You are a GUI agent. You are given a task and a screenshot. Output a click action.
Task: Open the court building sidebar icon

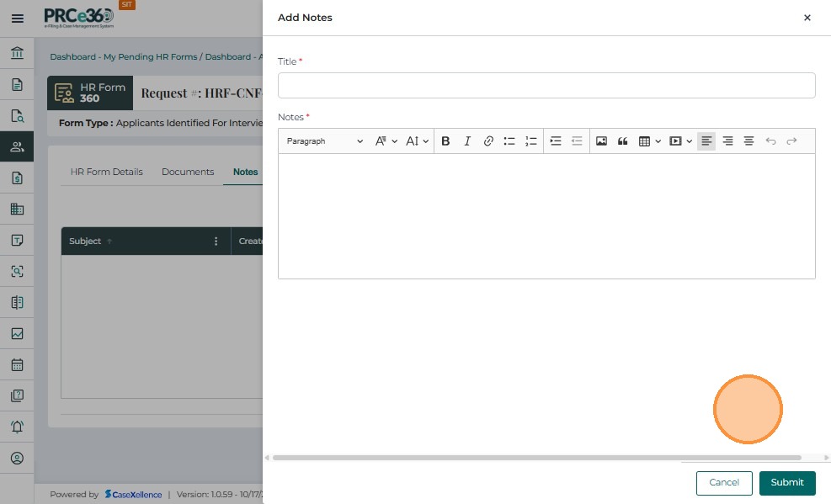(x=17, y=53)
